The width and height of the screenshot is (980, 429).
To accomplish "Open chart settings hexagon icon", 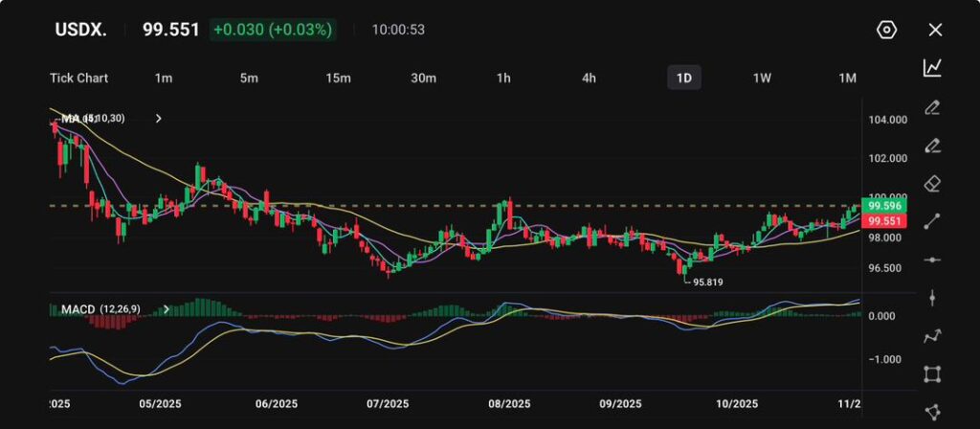I will [886, 30].
